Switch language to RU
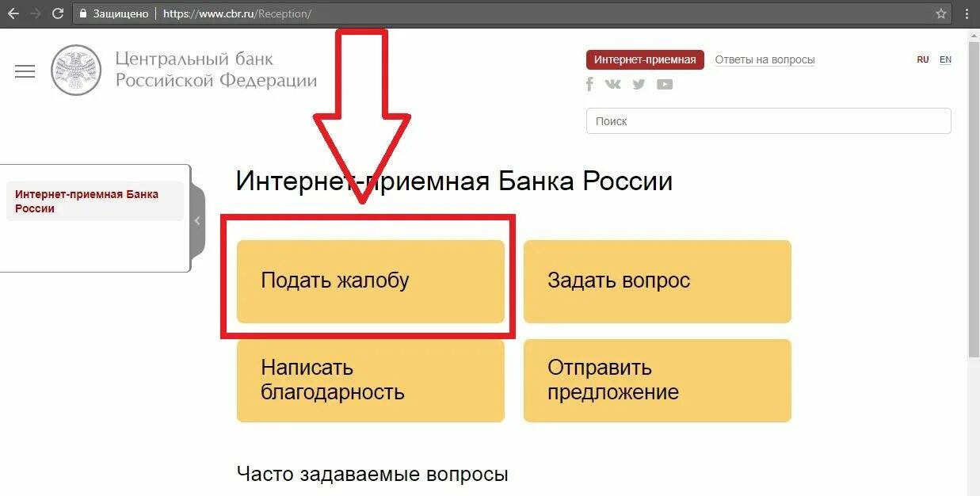This screenshot has height=496, width=980. 923,59
